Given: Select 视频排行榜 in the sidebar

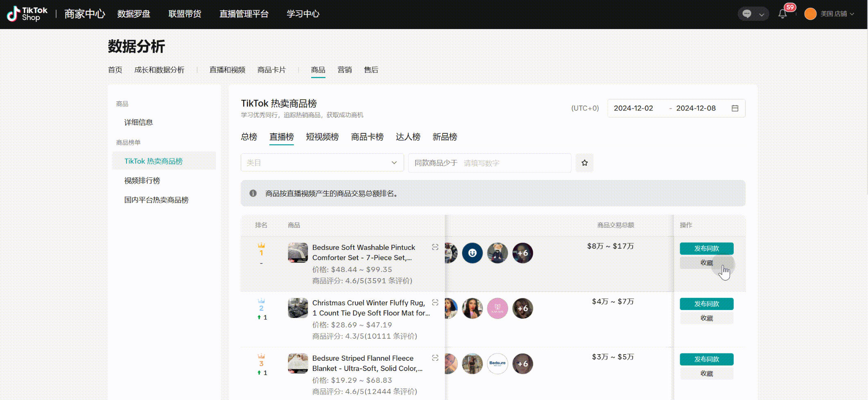Looking at the screenshot, I should tap(142, 181).
